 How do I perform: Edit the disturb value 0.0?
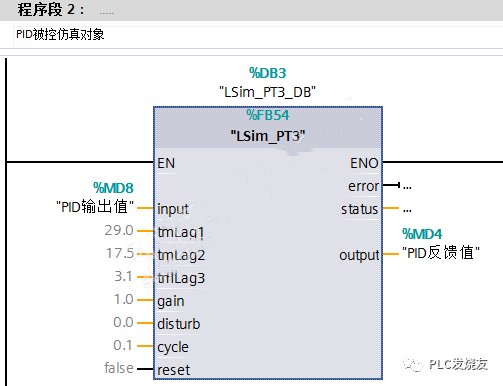click(123, 322)
